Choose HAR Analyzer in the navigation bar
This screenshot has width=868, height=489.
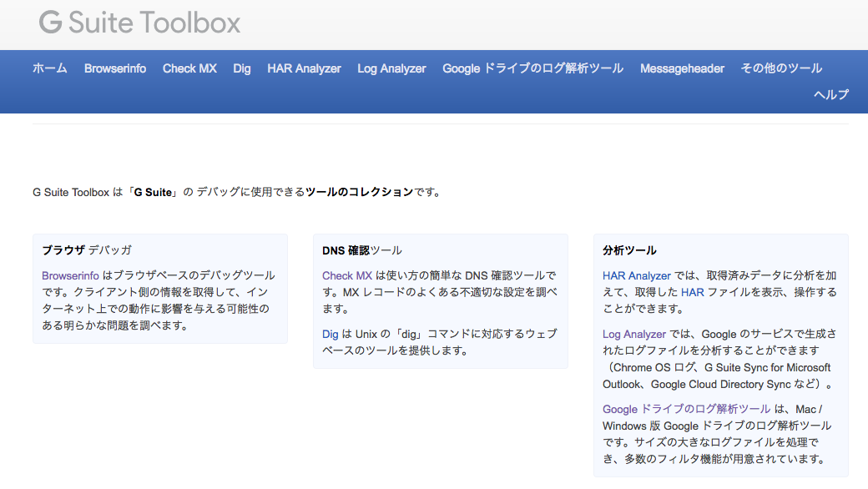pos(304,68)
